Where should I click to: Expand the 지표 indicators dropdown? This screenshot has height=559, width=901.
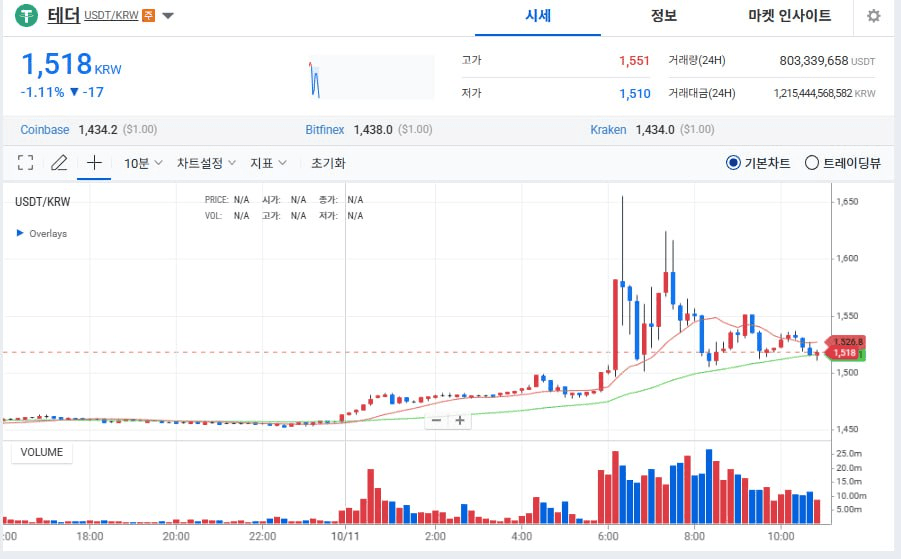point(268,163)
